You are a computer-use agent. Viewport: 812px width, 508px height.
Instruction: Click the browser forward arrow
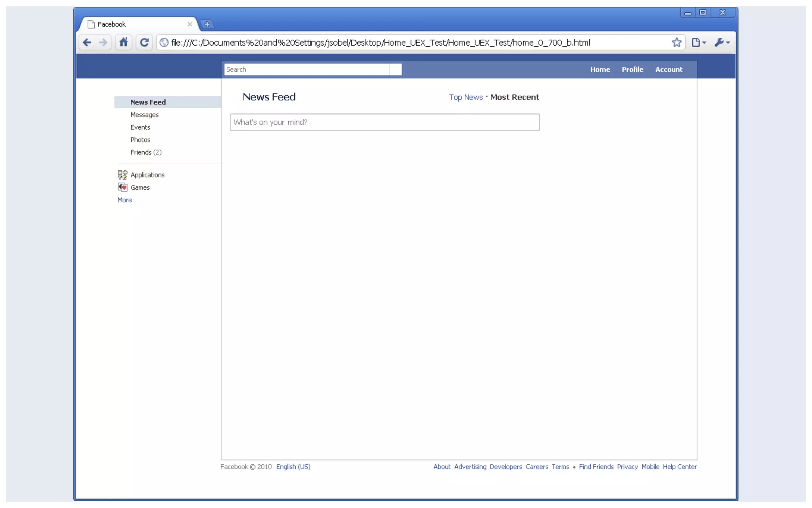click(x=103, y=42)
